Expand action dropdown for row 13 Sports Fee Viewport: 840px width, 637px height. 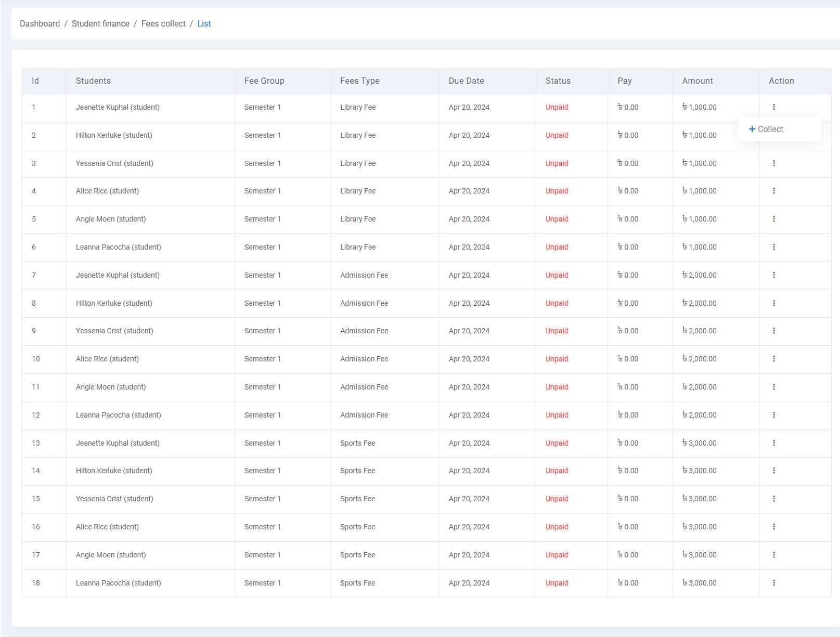(x=773, y=443)
